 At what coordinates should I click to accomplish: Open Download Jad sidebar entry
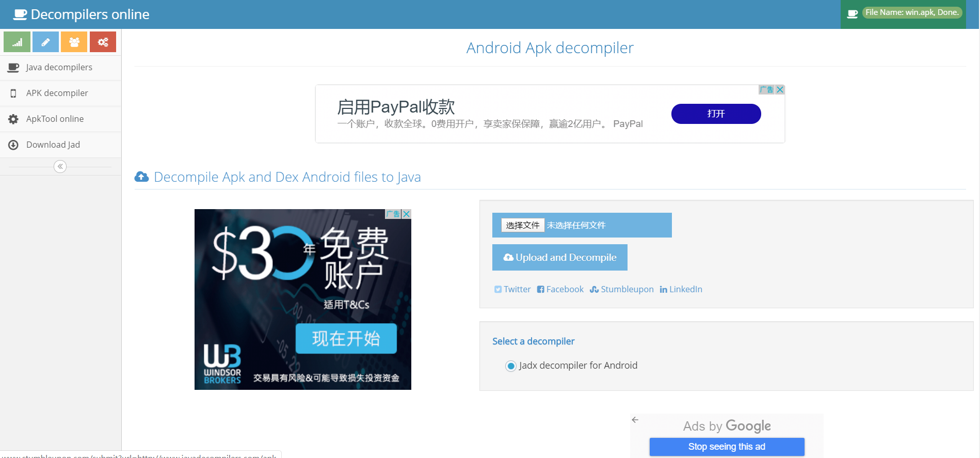point(60,145)
